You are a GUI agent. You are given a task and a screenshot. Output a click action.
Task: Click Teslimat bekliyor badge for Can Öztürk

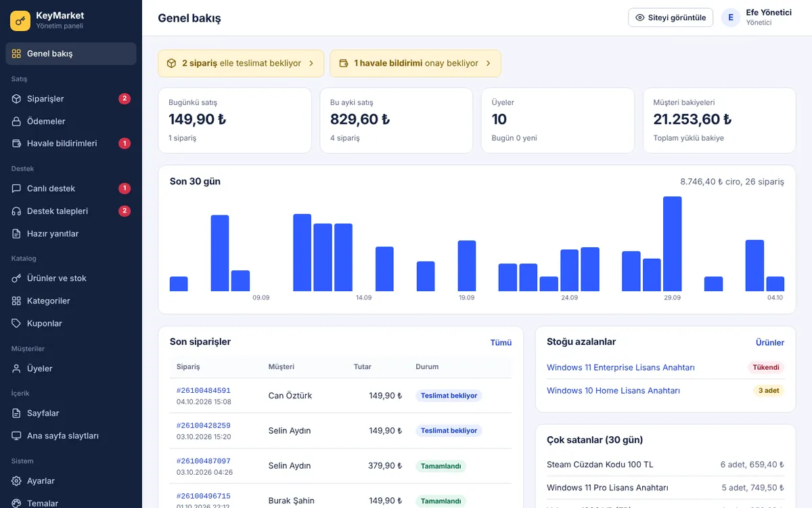click(x=449, y=396)
